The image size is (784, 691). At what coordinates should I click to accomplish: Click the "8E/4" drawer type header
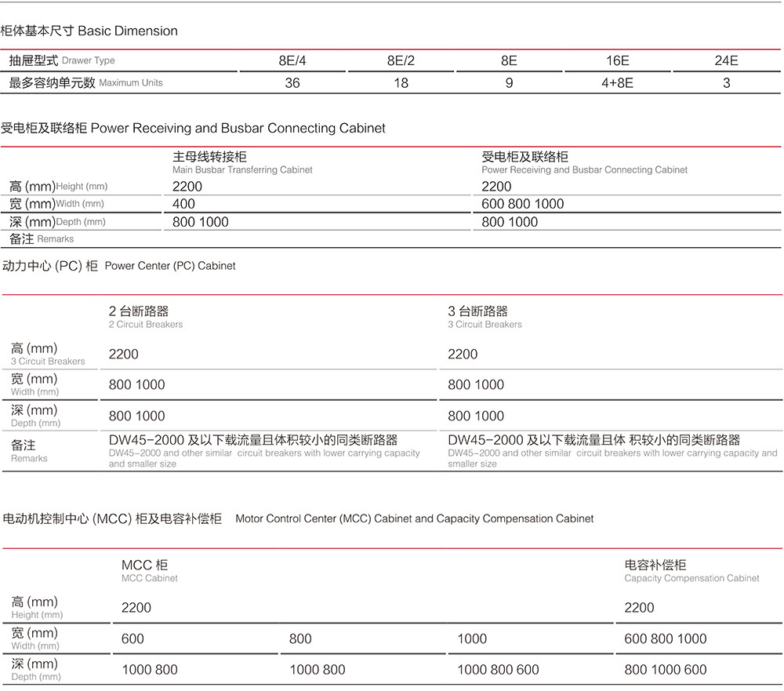click(x=292, y=61)
